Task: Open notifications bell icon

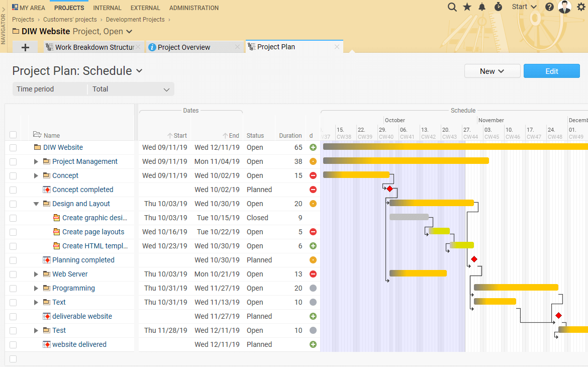Action: (x=482, y=7)
